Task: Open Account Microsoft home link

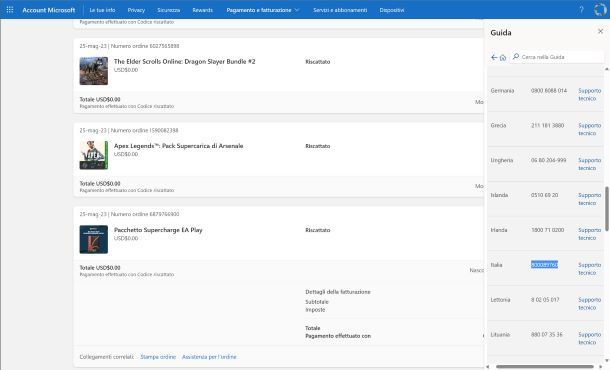Action: [x=49, y=10]
